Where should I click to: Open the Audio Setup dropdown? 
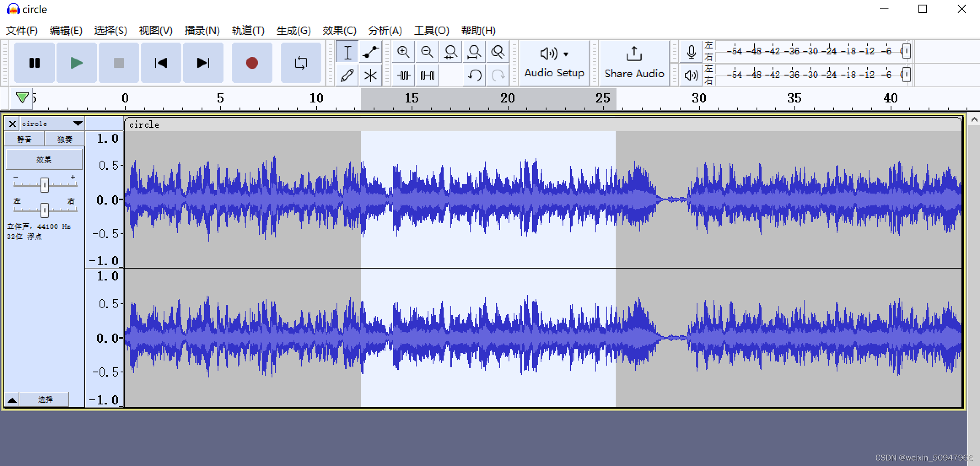coord(554,63)
